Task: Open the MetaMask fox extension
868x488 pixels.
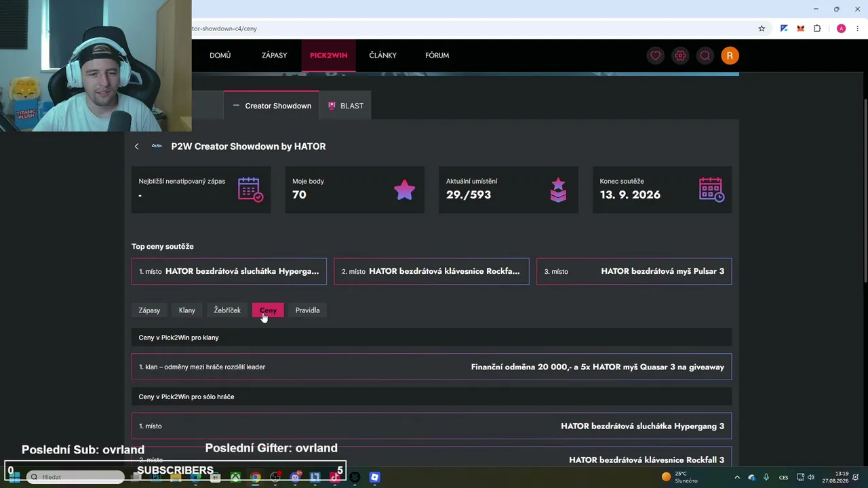Action: click(x=801, y=28)
